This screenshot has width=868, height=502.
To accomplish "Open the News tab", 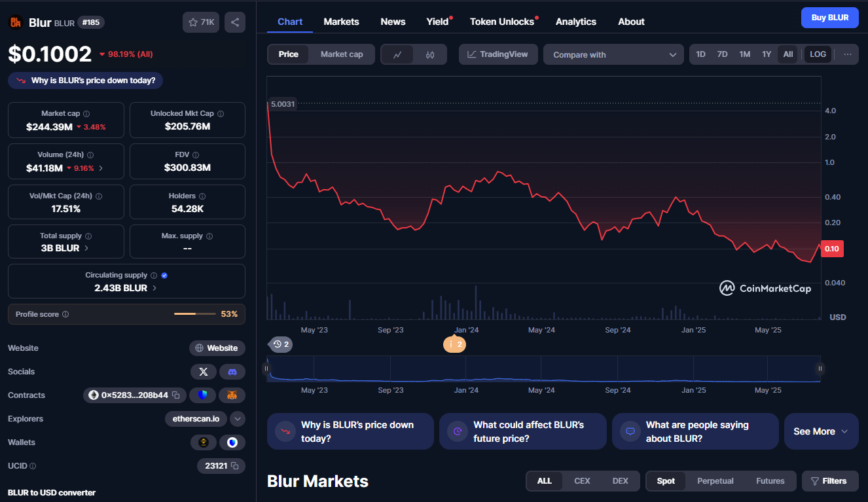I will 393,22.
